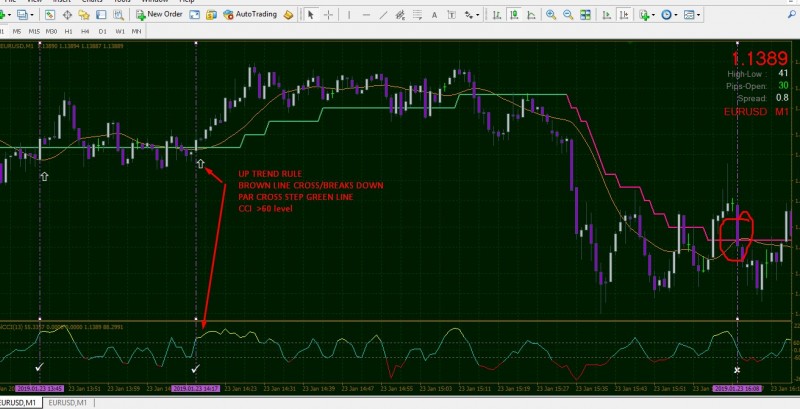Viewport: 800px width, 409px height.
Task: Switch chart to Bar Chart mode
Action: 496,15
